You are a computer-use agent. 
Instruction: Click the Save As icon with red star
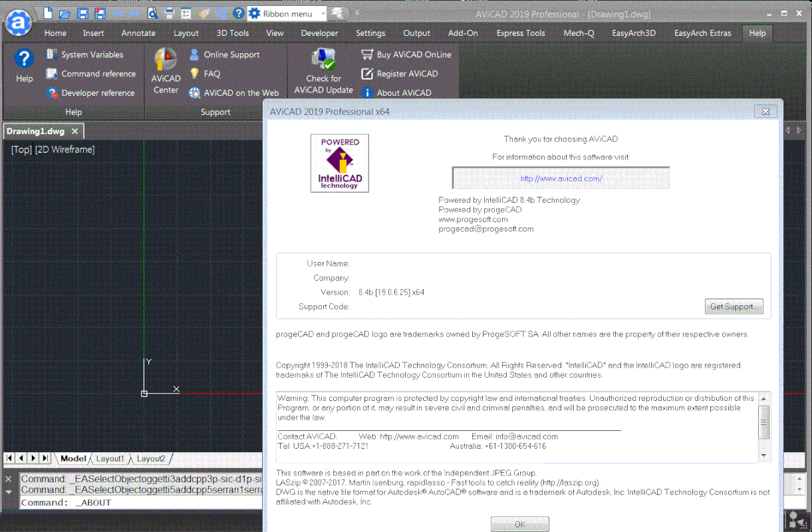(100, 13)
